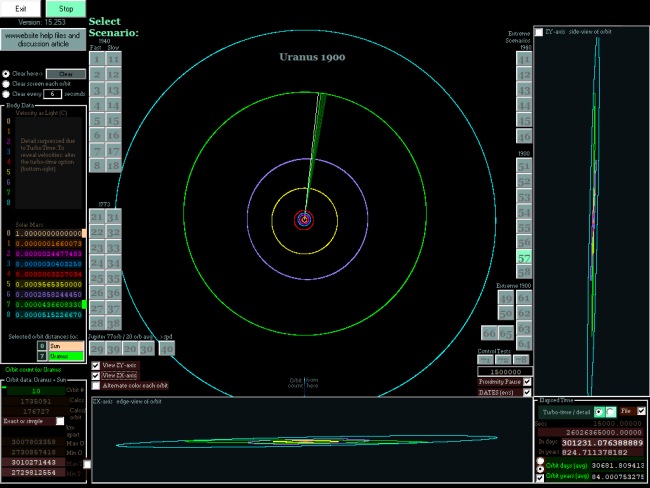Select scenario button 11
The width and height of the screenshot is (650, 488).
point(113,60)
